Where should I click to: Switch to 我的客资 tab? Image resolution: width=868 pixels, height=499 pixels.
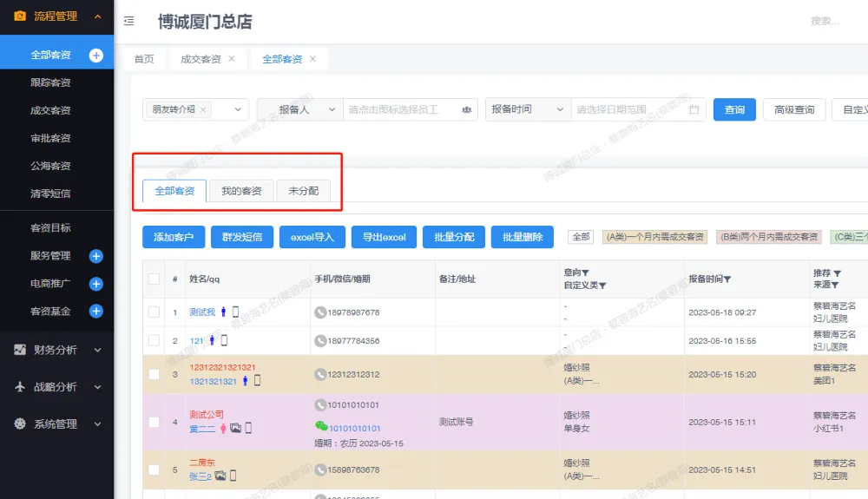click(241, 191)
